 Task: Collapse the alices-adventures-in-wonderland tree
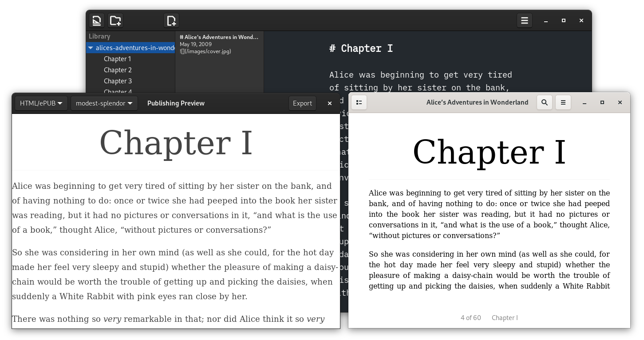click(x=91, y=48)
